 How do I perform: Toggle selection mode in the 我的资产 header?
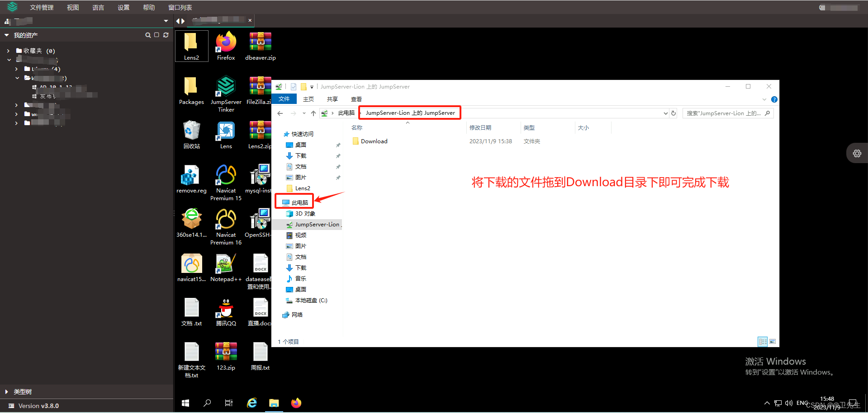(156, 35)
